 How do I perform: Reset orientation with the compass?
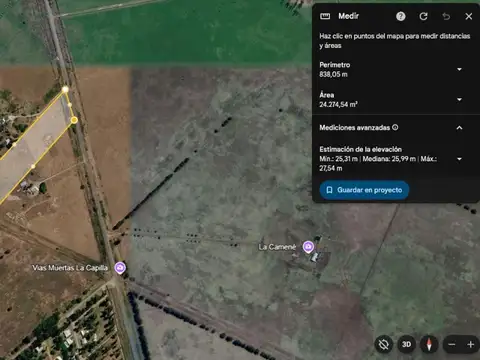coord(429,344)
